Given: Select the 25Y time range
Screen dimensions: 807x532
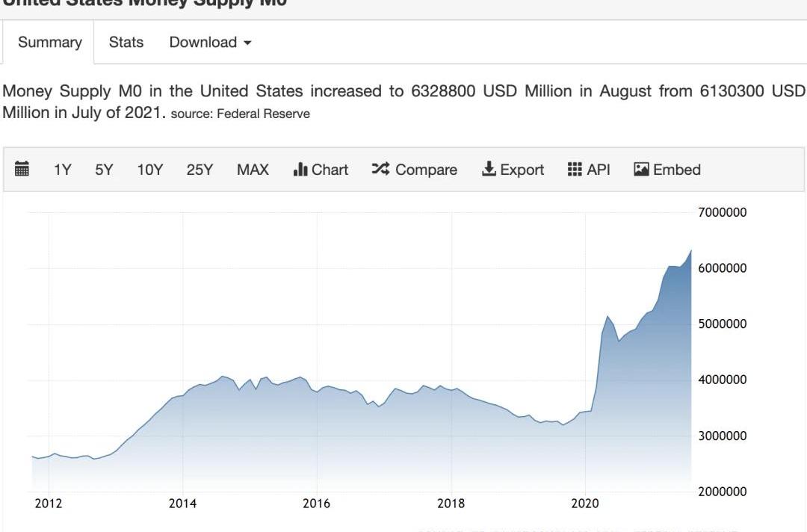Looking at the screenshot, I should [x=200, y=170].
